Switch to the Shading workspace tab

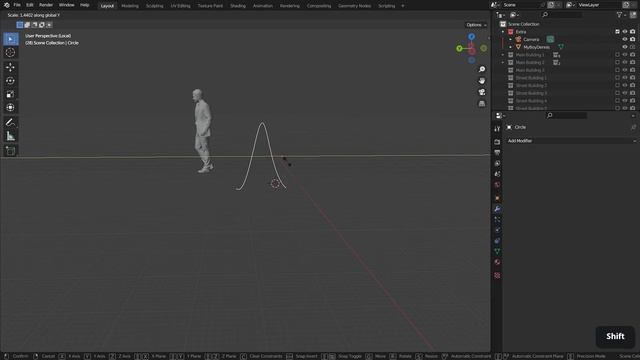click(x=238, y=6)
